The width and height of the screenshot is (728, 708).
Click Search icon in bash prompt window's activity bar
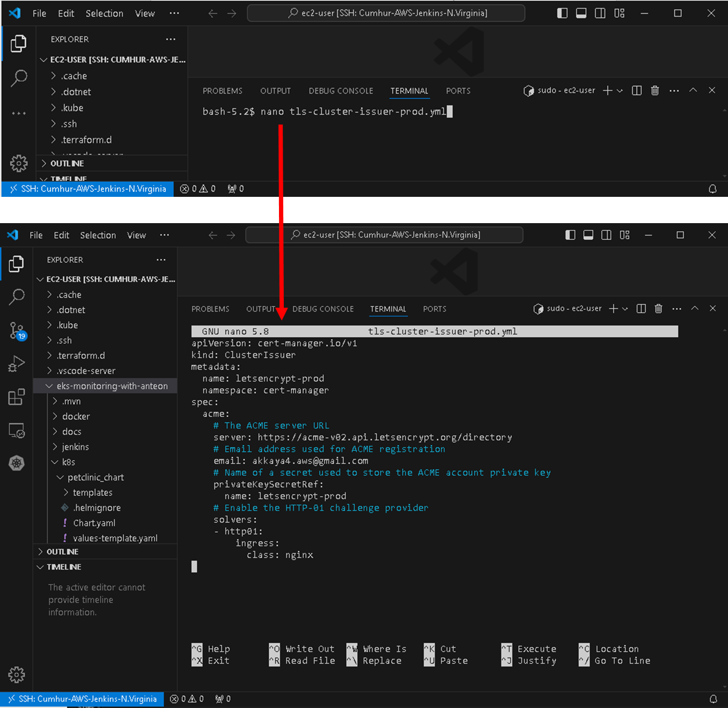point(19,78)
